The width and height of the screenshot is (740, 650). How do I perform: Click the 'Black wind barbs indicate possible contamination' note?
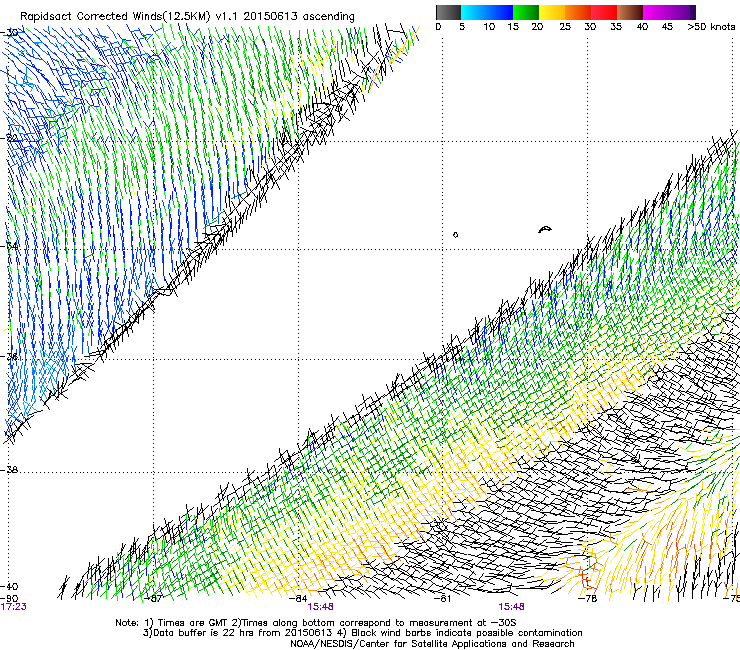point(461,633)
